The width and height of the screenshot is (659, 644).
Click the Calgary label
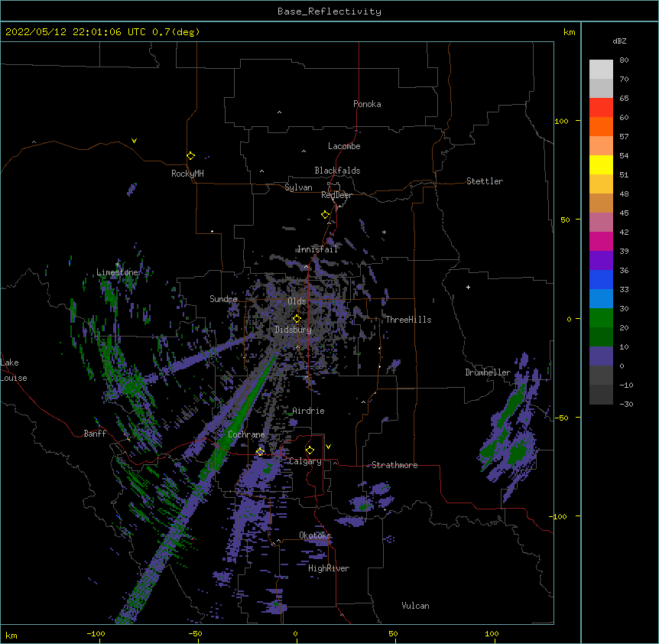[x=305, y=461]
